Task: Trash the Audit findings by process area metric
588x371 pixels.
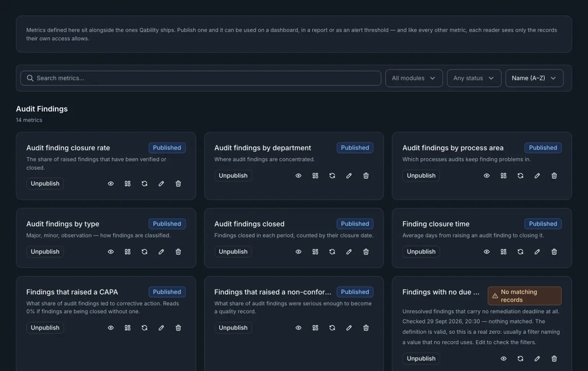Action: (554, 176)
